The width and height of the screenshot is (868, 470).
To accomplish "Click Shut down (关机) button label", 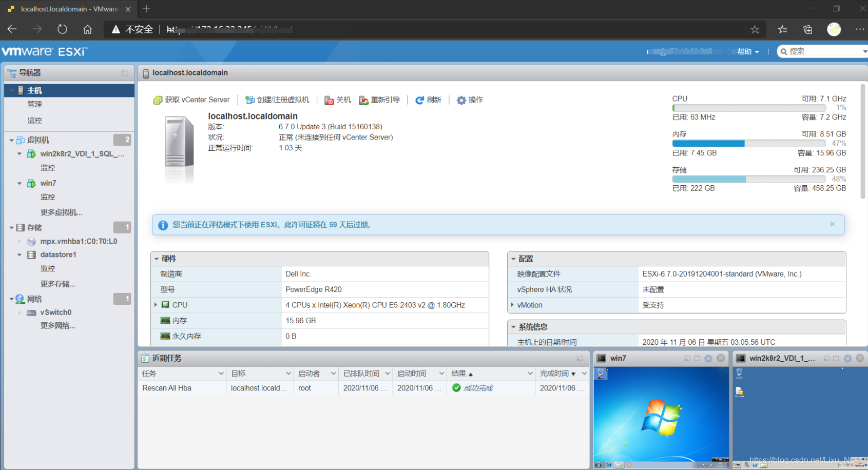I will tap(343, 100).
